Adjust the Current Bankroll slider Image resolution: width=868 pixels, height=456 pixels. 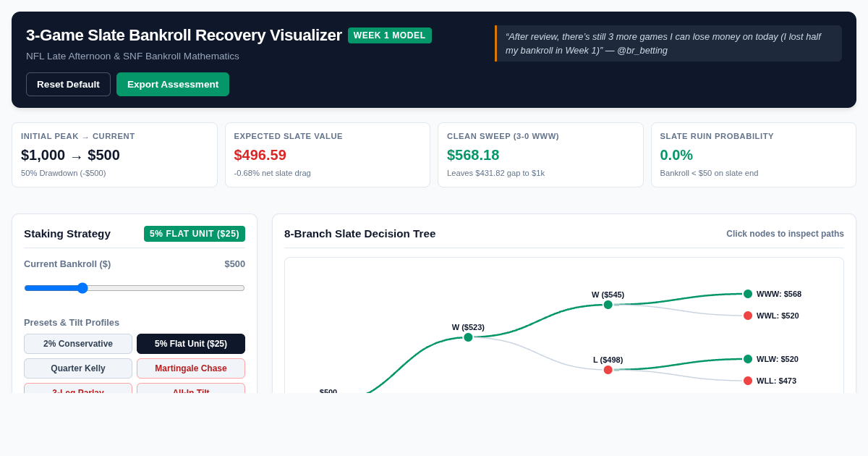tap(135, 288)
